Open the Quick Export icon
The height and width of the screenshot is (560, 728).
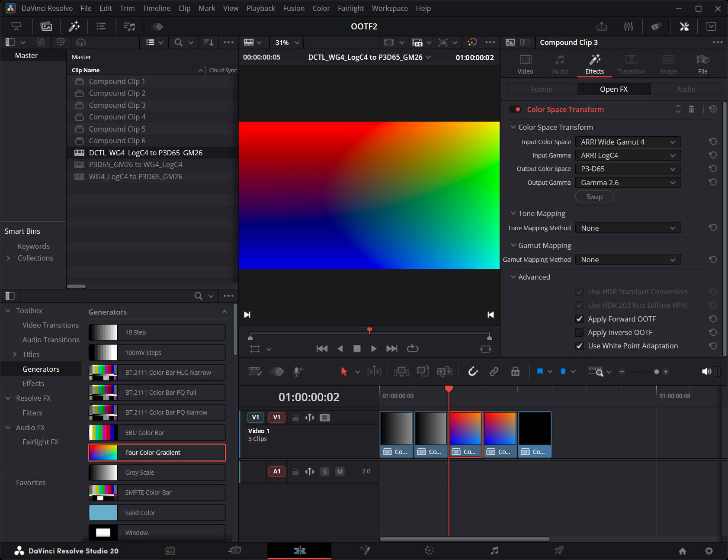(x=602, y=27)
